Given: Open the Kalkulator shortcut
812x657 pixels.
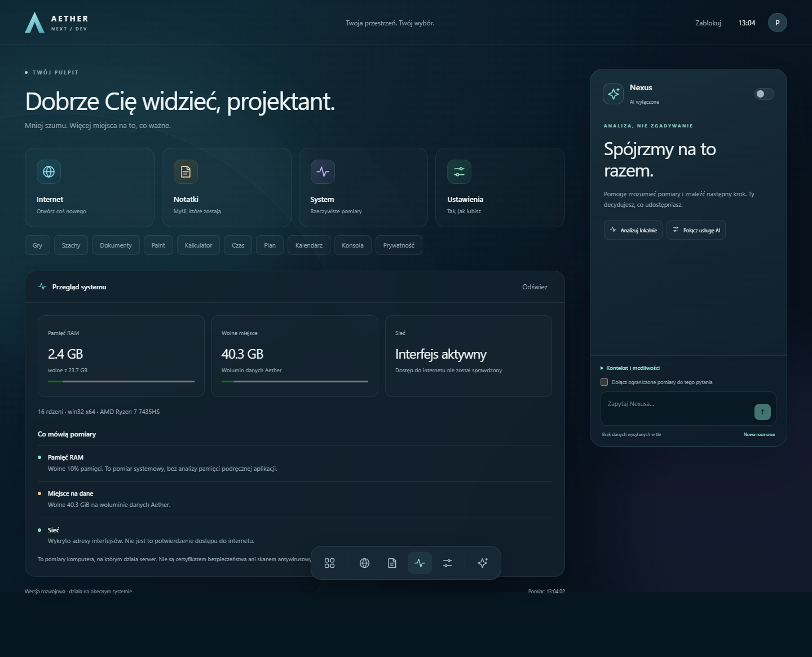Looking at the screenshot, I should [198, 245].
